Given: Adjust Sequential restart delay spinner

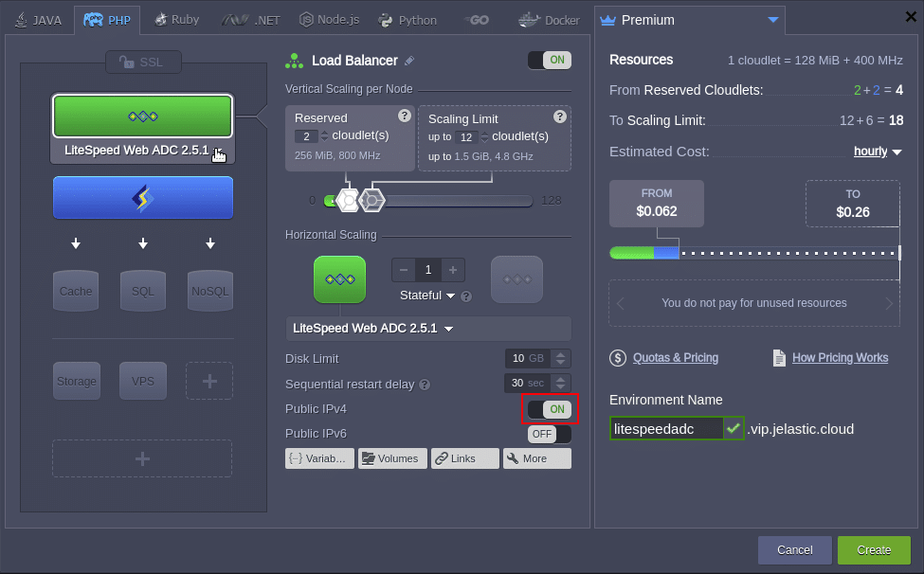Looking at the screenshot, I should 560,383.
